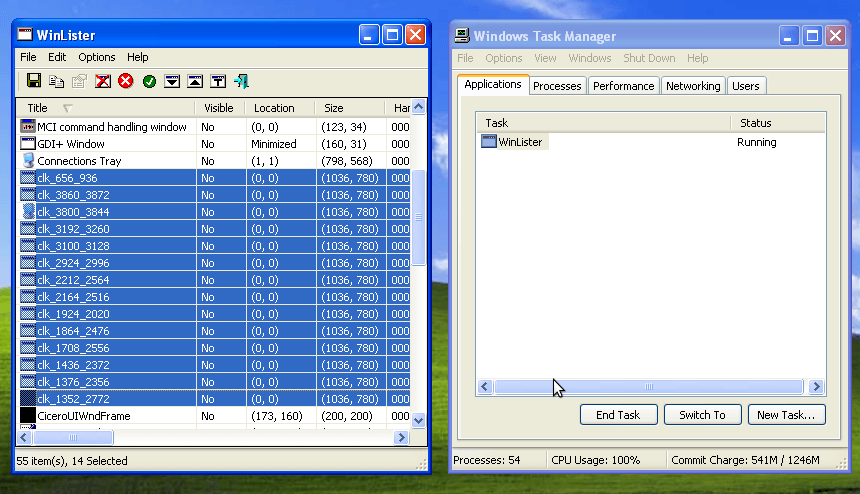Click the red circle Hide selected windows icon
860x494 pixels.
click(126, 81)
